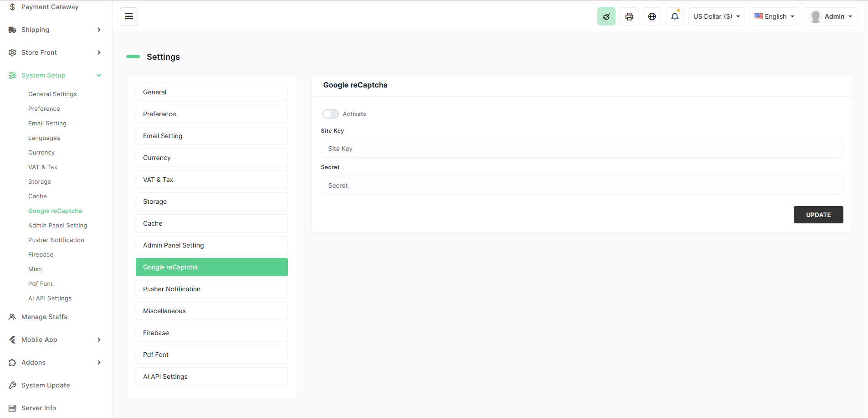Click the Site Key input field

(581, 149)
